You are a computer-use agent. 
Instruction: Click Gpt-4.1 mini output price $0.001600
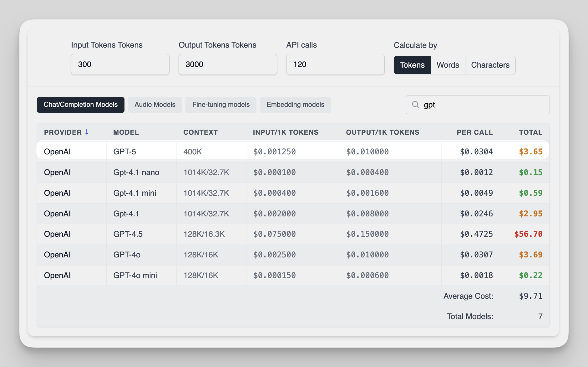pyautogui.click(x=367, y=193)
